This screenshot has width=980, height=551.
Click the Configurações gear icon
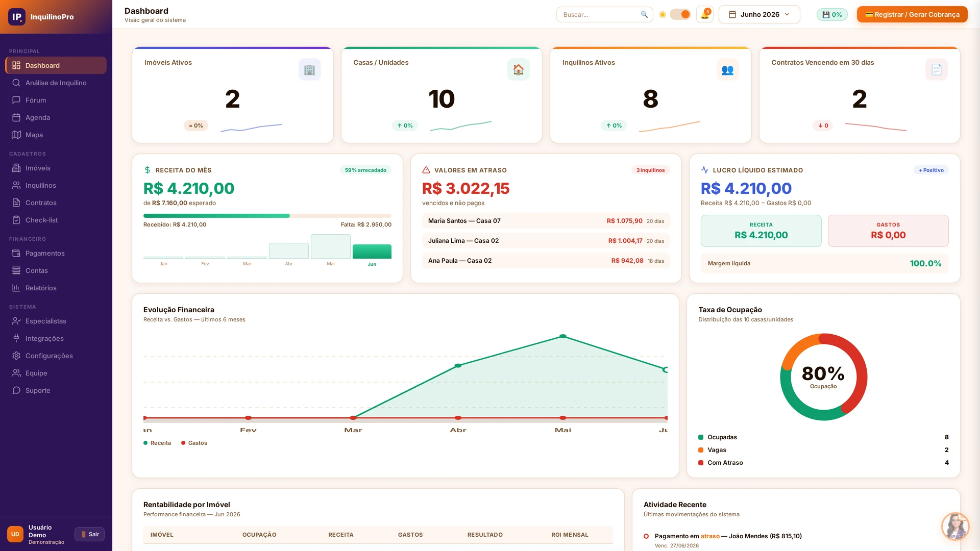coord(16,356)
